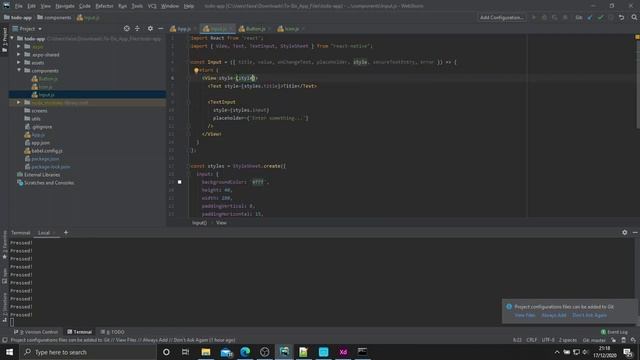This screenshot has width=640, height=360.
Task: Collapse the components folder
Action: [x=19, y=71]
